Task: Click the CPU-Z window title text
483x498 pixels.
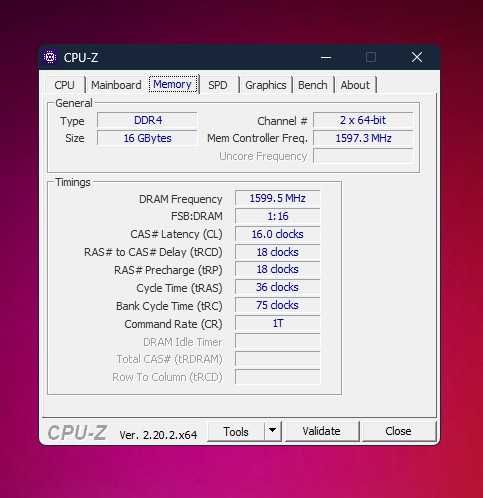Action: [x=81, y=58]
